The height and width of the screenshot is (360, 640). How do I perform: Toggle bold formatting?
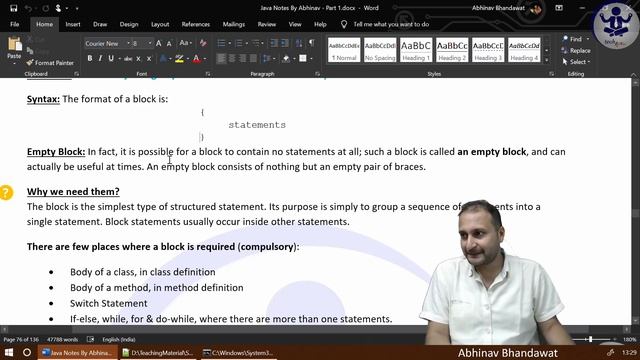(90, 59)
